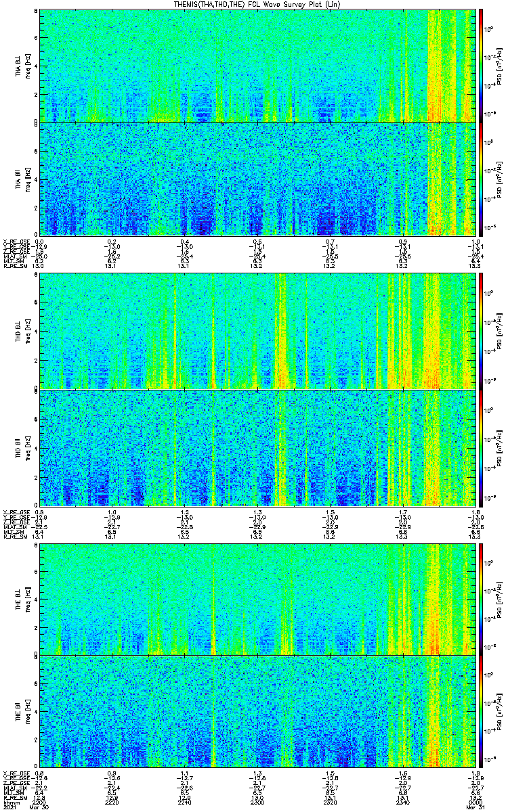
Task: Click the R_RE_SM row label under THA panels
Action: pos(15,267)
